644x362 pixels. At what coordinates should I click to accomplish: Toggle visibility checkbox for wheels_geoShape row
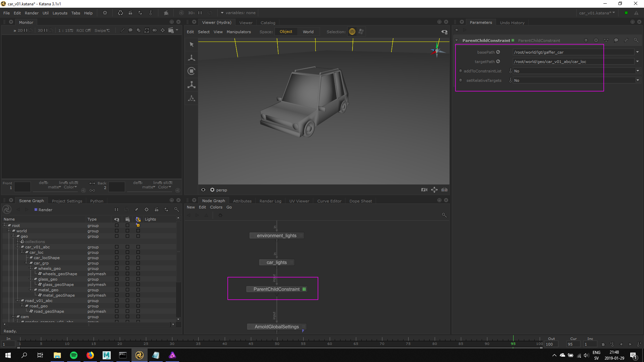117,274
